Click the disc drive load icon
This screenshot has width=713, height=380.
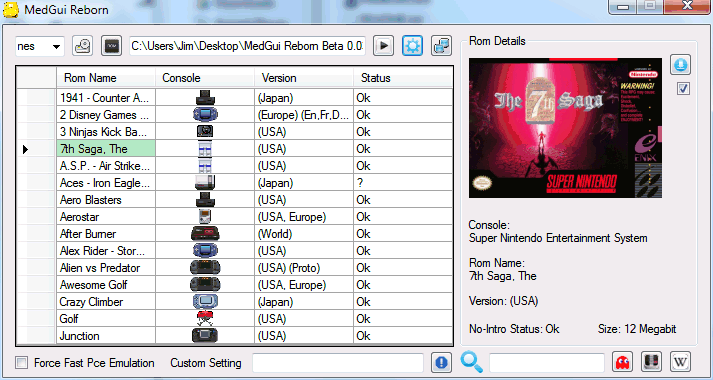click(83, 45)
